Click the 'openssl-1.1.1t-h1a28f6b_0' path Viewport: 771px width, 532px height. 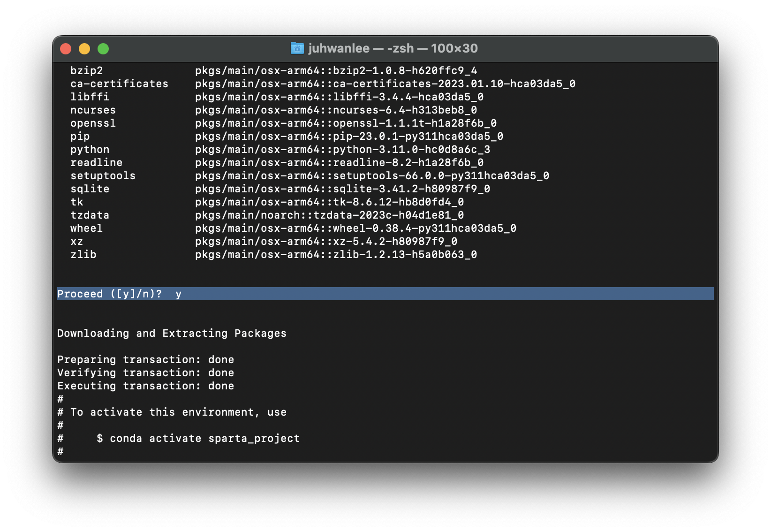point(415,123)
